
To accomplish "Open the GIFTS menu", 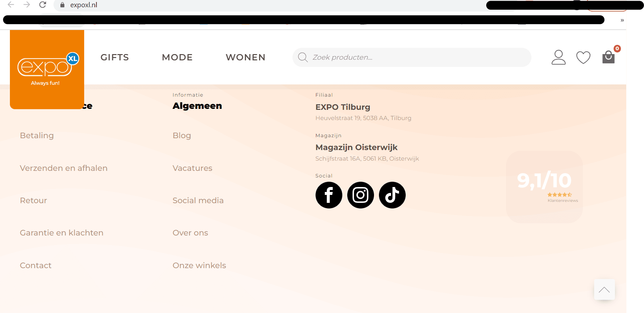I will 115,57.
